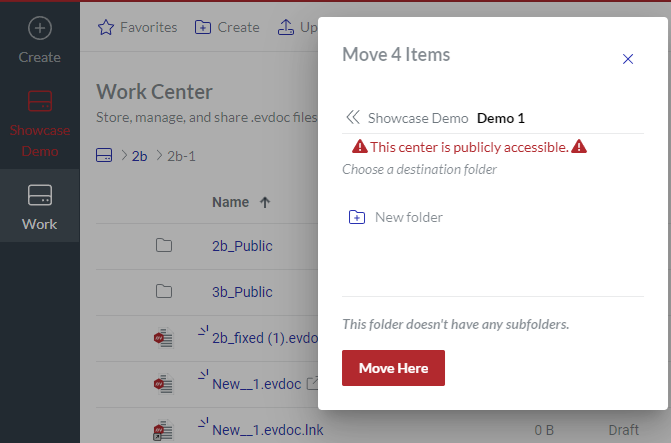Click evdoc file icon of 2b_fixed (1)
Viewport: 671px width, 443px height.
click(x=163, y=338)
